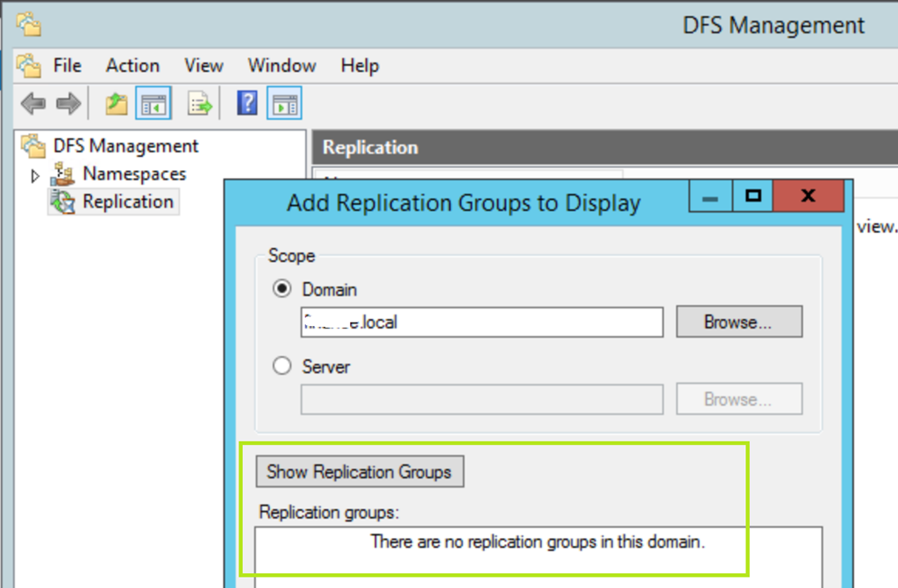Select the Domain radio button

click(x=282, y=289)
